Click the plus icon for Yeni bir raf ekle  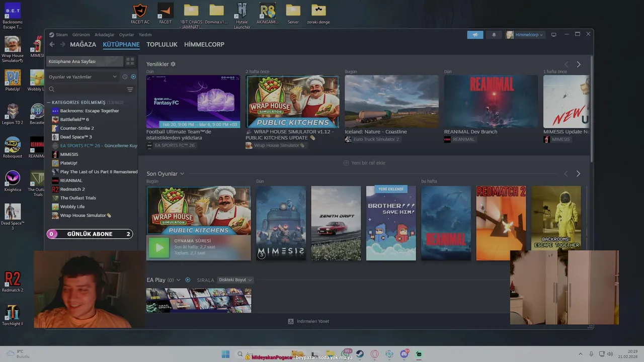(x=346, y=163)
